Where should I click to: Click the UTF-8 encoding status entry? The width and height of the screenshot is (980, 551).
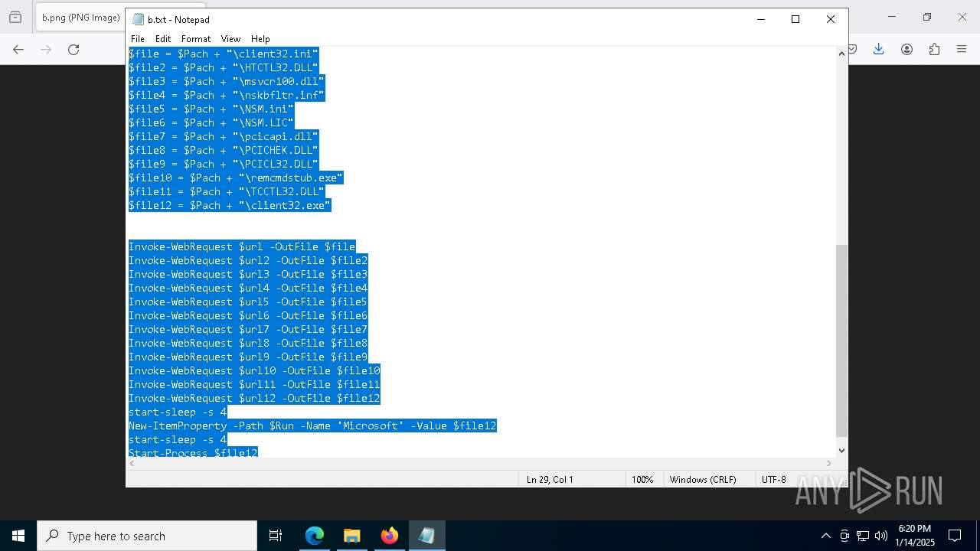point(773,479)
